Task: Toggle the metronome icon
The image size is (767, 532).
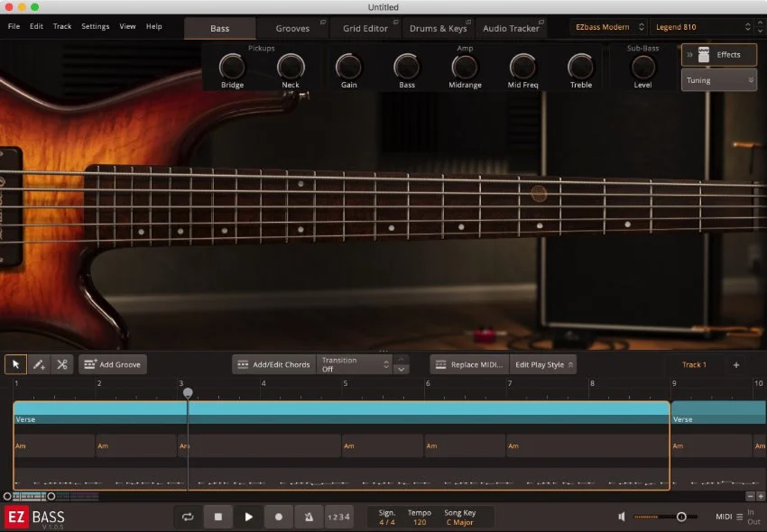Action: coord(310,517)
